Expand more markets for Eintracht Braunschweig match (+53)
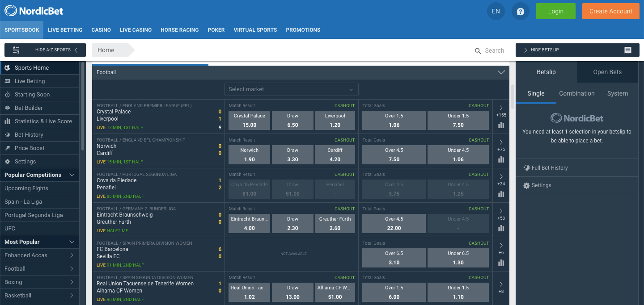This screenshot has height=305, width=644. [x=501, y=214]
